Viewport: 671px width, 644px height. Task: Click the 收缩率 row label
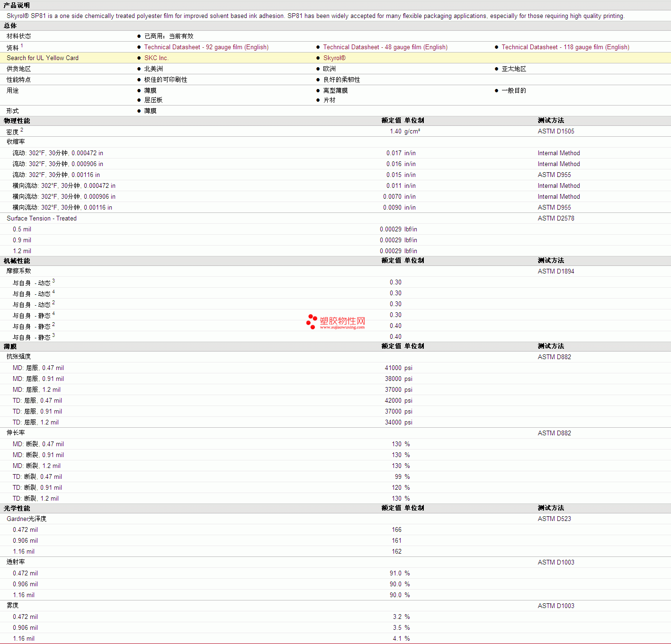tap(16, 142)
